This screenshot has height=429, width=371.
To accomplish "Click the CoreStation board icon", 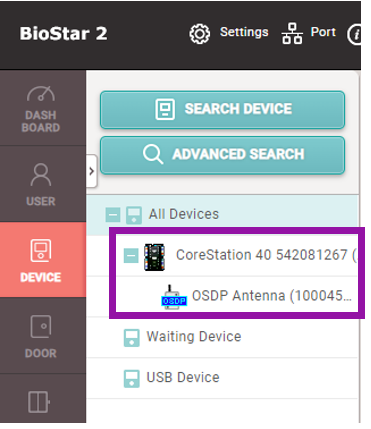I will coord(154,257).
